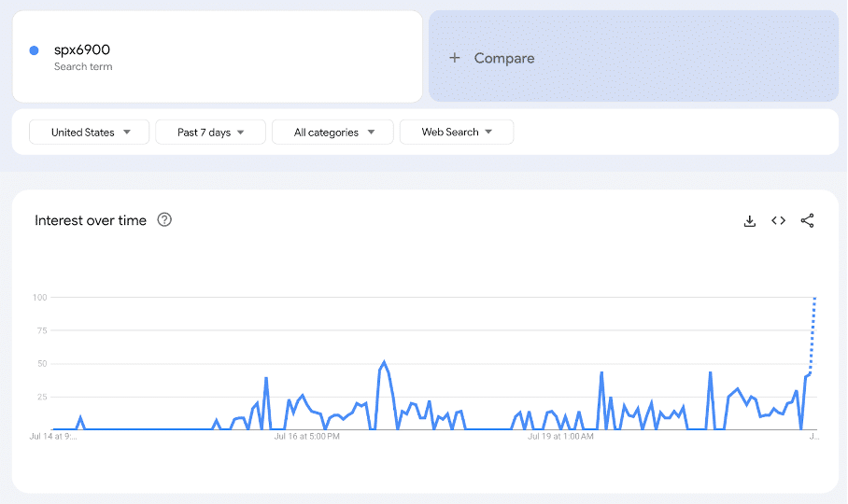Select the Interest over time heading
Viewport: 848px width, 504px height.
(x=91, y=221)
